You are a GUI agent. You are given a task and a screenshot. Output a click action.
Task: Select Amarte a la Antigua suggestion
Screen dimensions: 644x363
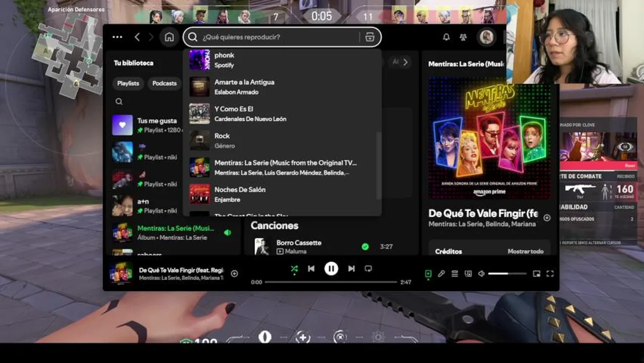(x=282, y=87)
